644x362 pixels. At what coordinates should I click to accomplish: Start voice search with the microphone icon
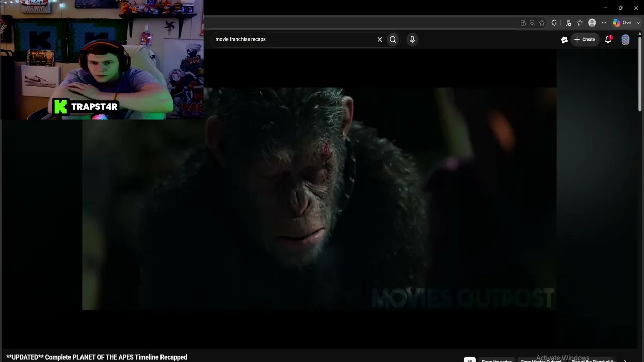(412, 39)
